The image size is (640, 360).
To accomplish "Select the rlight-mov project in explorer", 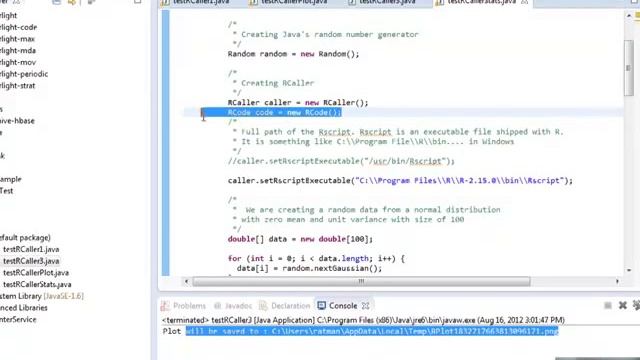I will point(18,62).
